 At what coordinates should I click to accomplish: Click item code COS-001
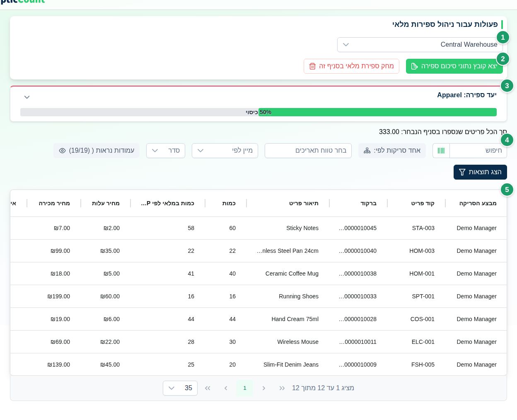(x=423, y=319)
